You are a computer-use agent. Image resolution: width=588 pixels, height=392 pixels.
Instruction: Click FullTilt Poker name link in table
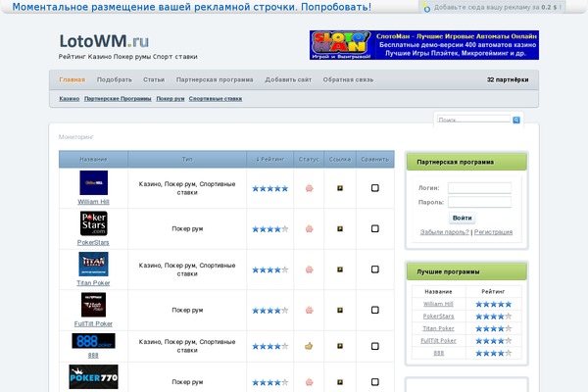pos(93,323)
